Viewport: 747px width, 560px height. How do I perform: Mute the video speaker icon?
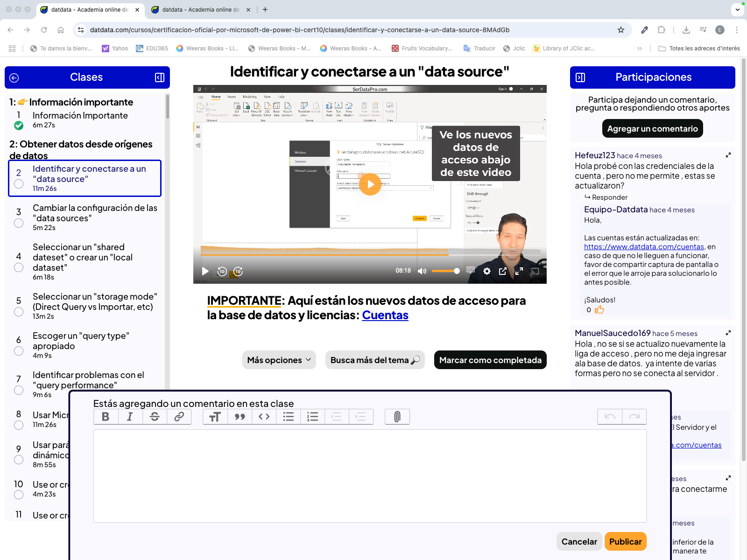[x=422, y=271]
